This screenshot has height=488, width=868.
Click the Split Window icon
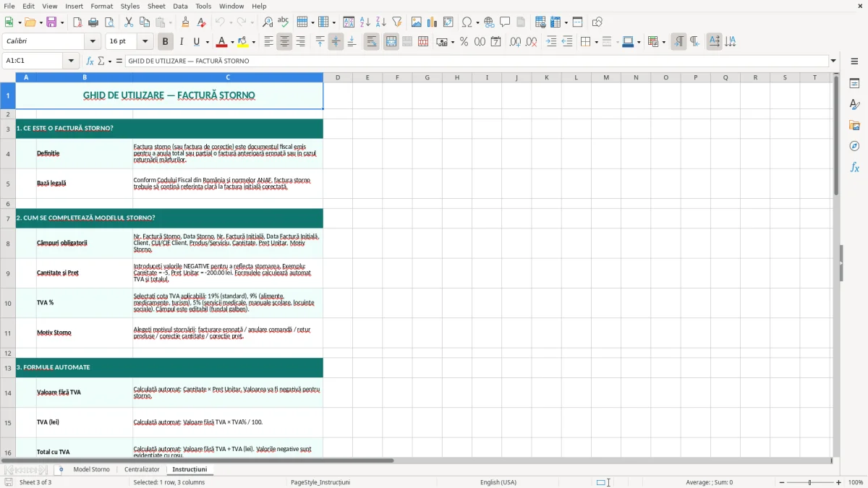pos(577,22)
